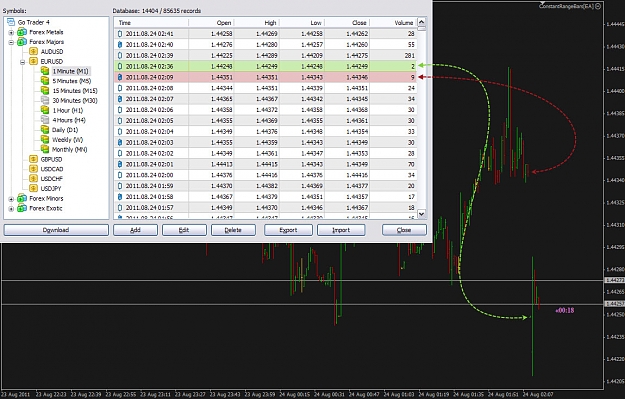Click the bar icon of row 2011.08.24 02:41
The width and height of the screenshot is (625, 399).
120,34
